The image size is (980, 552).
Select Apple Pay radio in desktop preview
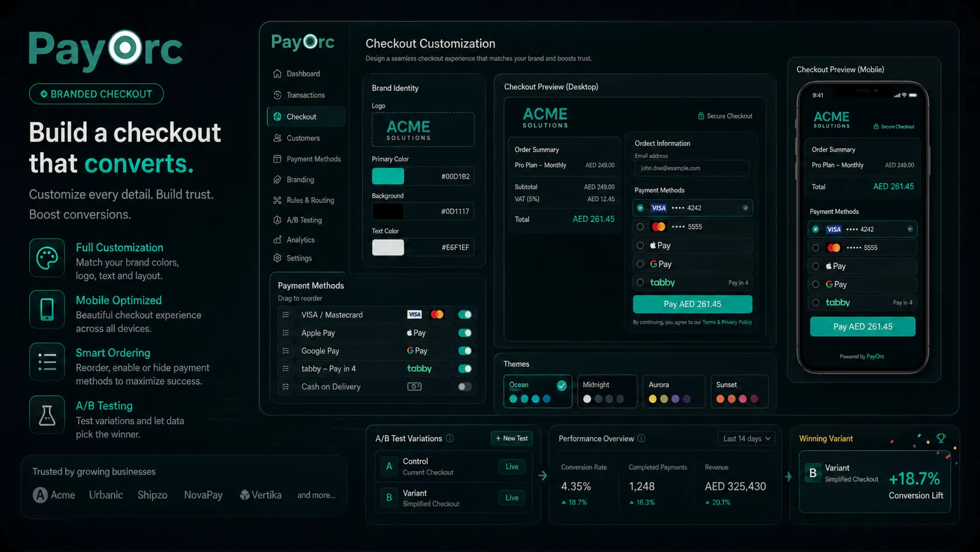coord(640,245)
